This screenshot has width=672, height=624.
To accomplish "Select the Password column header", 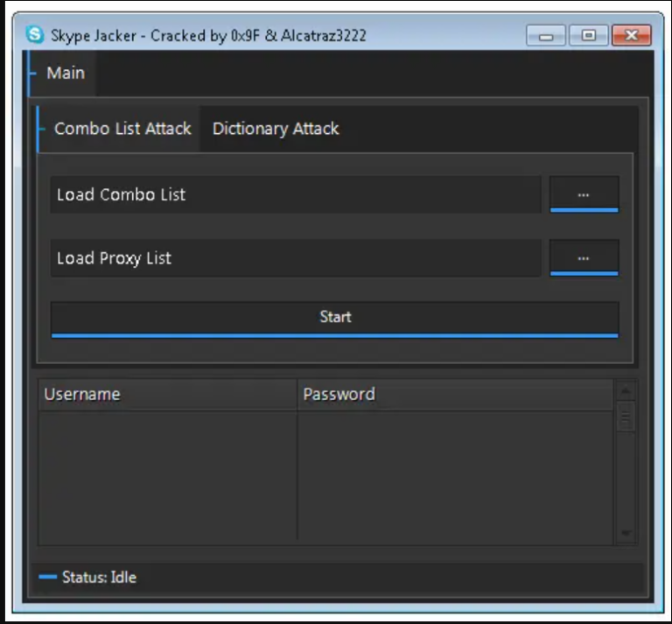I will tap(455, 395).
